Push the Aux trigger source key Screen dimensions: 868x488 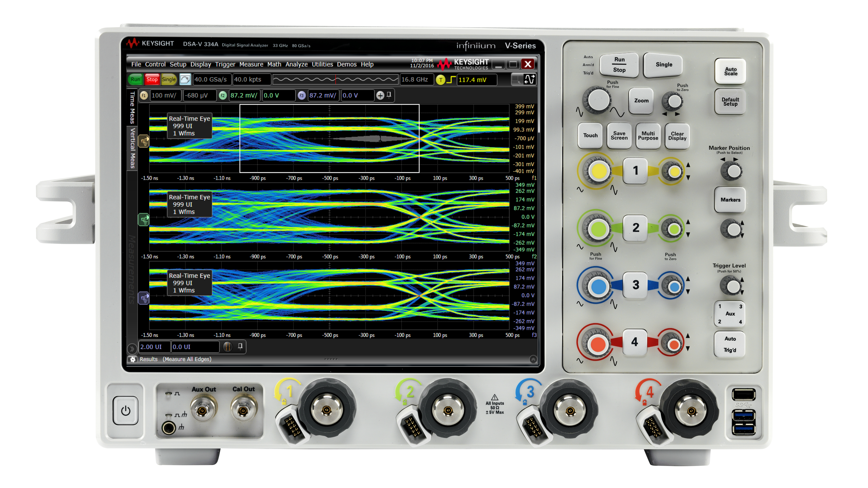point(730,314)
